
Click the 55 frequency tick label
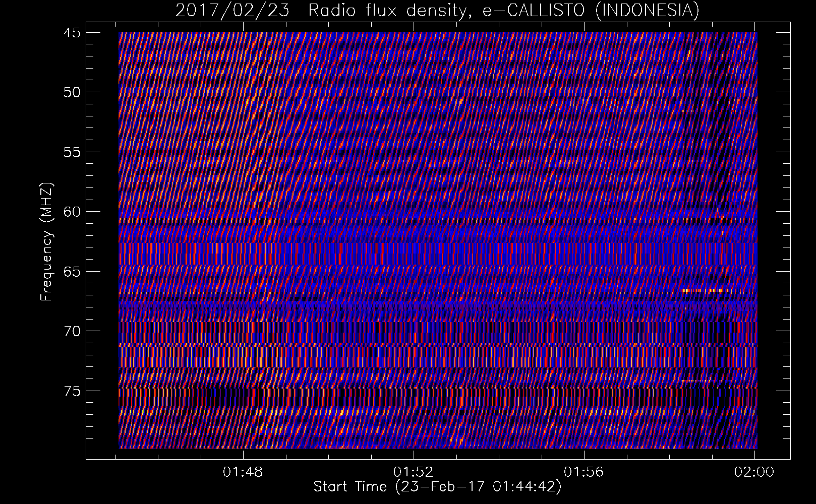point(72,152)
